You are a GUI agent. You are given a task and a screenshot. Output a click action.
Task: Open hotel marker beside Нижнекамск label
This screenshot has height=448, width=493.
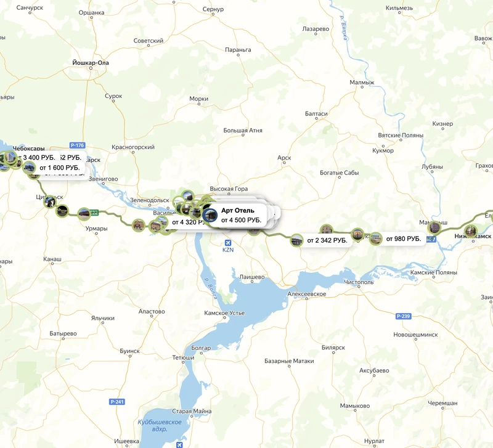click(470, 231)
